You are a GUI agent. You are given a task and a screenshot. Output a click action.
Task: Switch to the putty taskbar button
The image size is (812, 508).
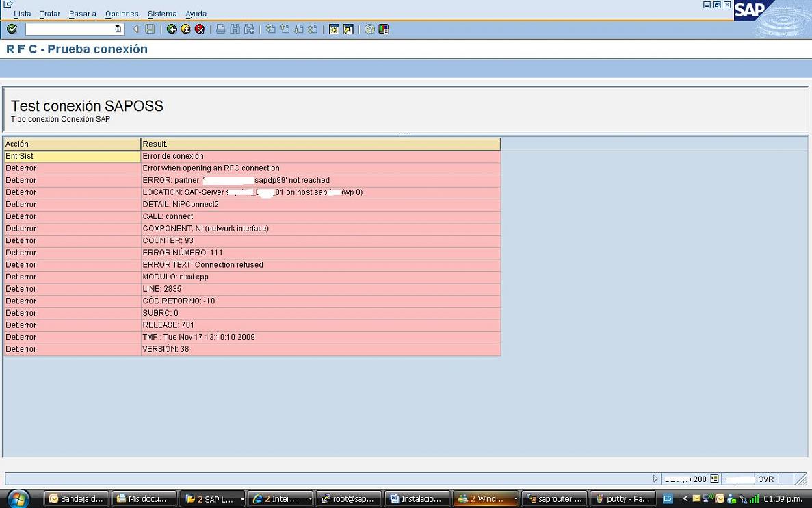pyautogui.click(x=622, y=499)
